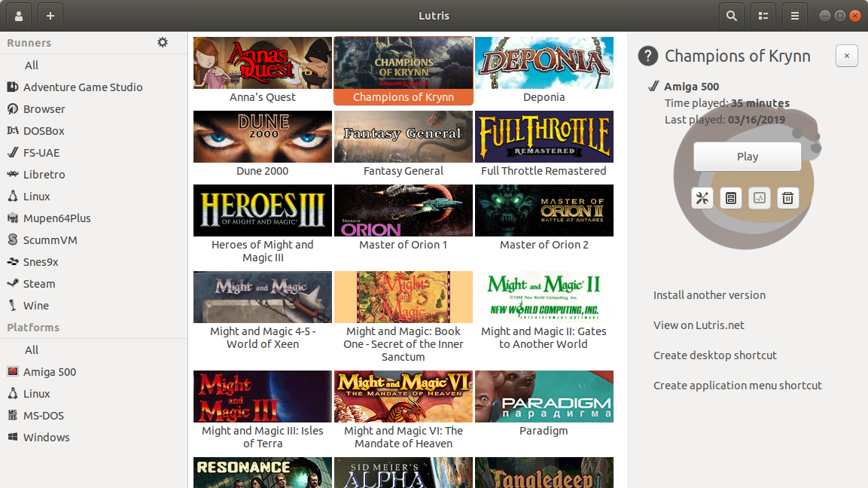Click View on Lutris.net
The width and height of the screenshot is (868, 488).
pyautogui.click(x=699, y=325)
